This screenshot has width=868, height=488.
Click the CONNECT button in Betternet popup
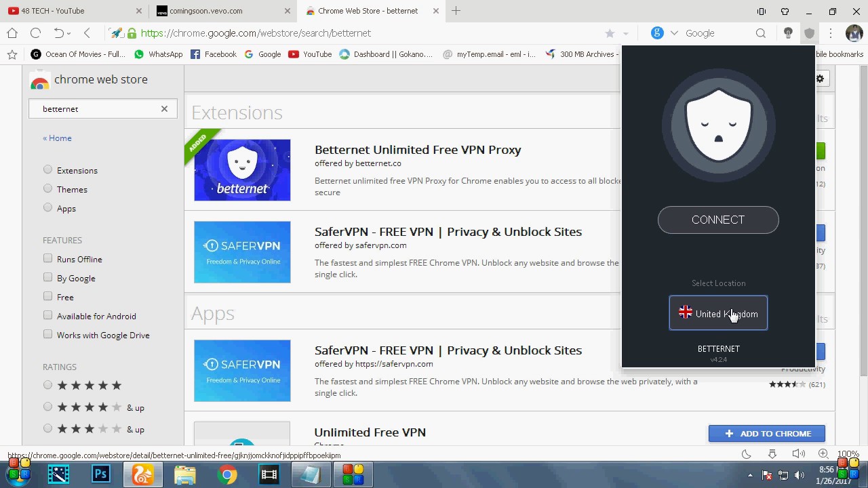718,220
